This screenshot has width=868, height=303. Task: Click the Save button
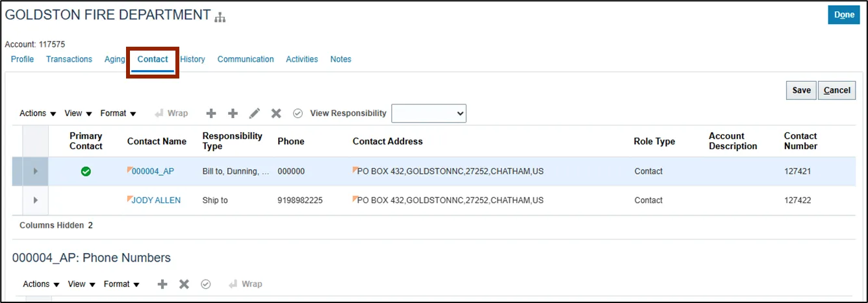click(x=801, y=90)
